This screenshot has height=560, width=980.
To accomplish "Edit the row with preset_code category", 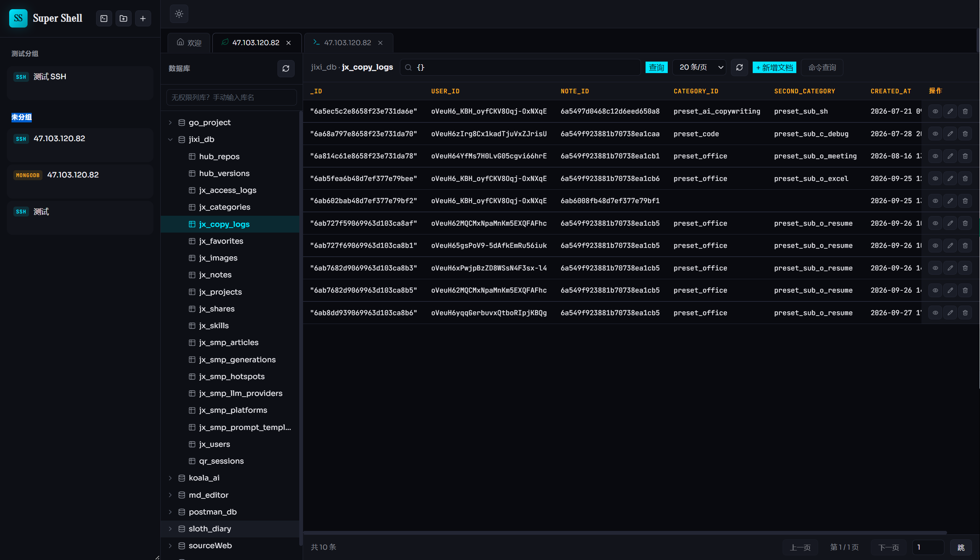I will [950, 134].
